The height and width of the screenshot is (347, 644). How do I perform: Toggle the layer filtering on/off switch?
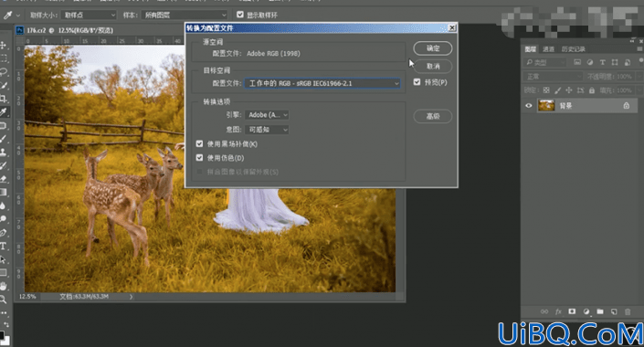(x=641, y=62)
